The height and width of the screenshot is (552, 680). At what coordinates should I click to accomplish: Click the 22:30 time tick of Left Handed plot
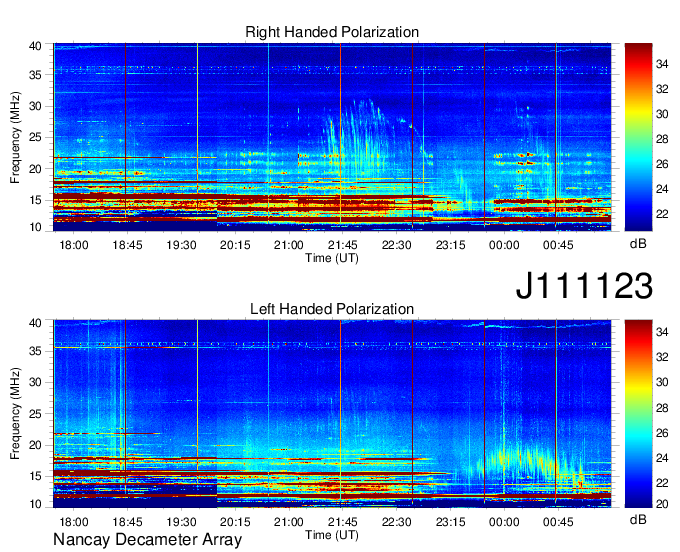point(396,522)
